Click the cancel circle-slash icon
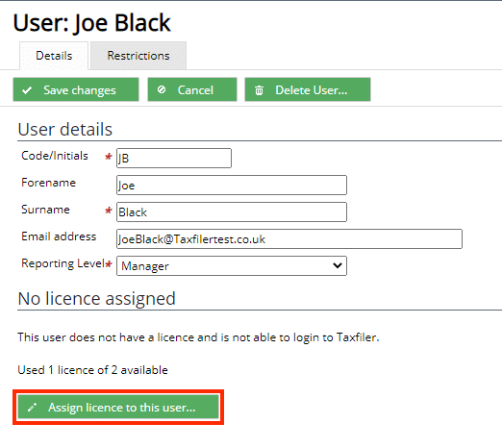Viewport: 502px width, 448px height. pos(162,89)
